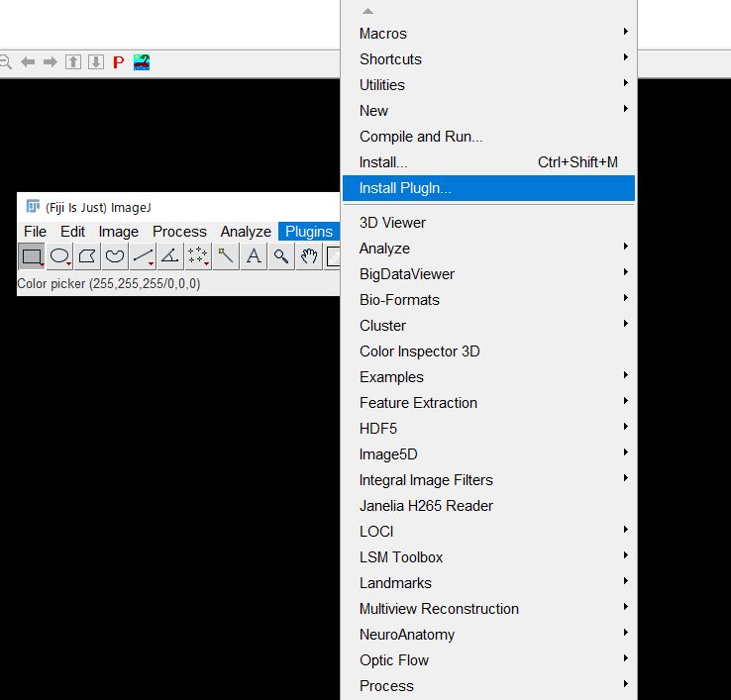Select the Magnifying glass tool
The width and height of the screenshot is (731, 700).
(x=281, y=256)
